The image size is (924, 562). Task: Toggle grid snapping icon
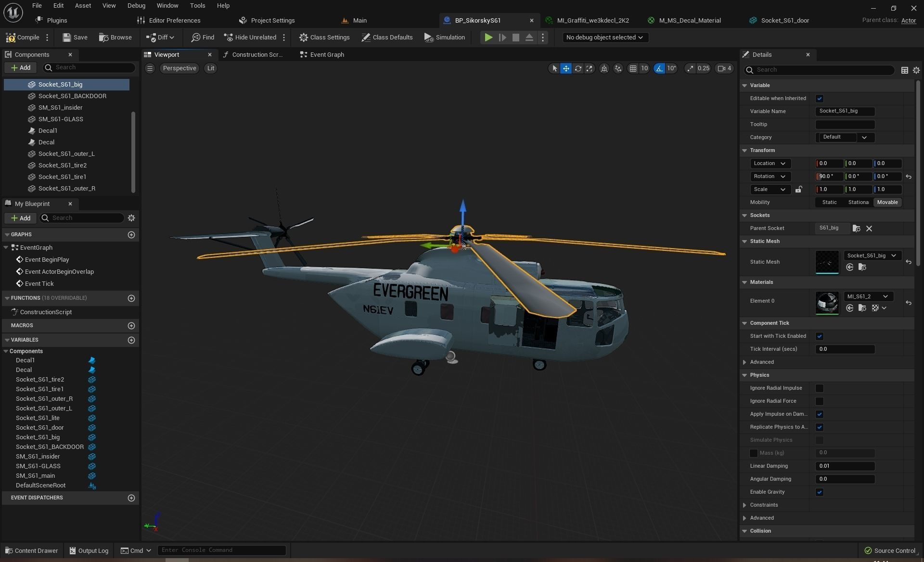coord(633,68)
